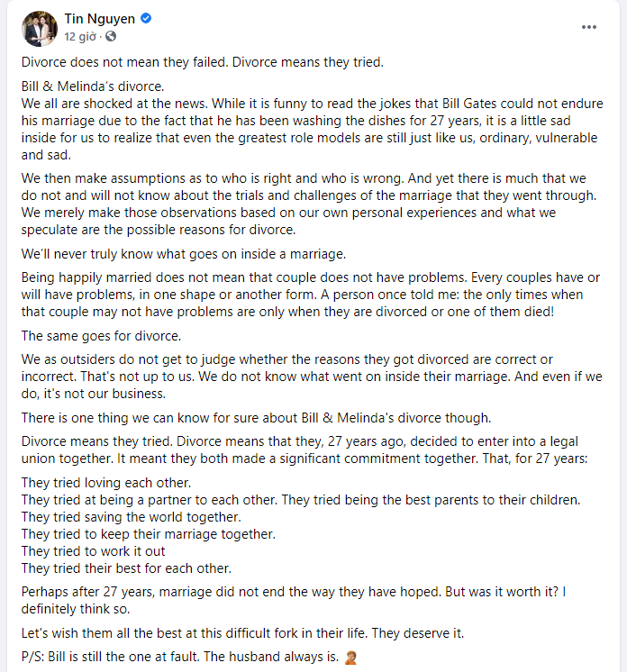Open the Tin Nguyen profile name link
This screenshot has height=672, width=627.
point(99,18)
